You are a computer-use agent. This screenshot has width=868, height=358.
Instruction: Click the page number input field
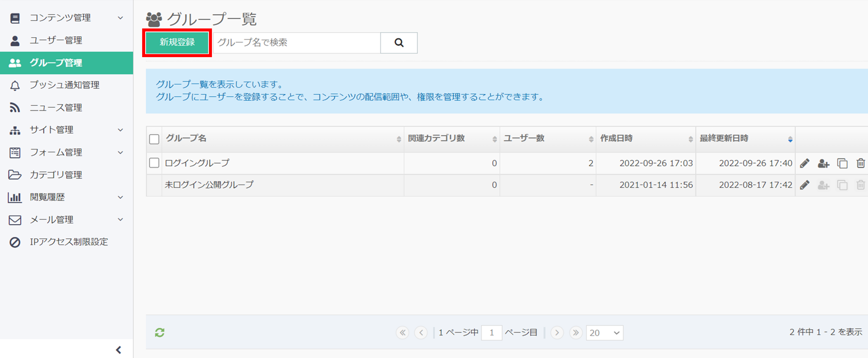coord(492,333)
